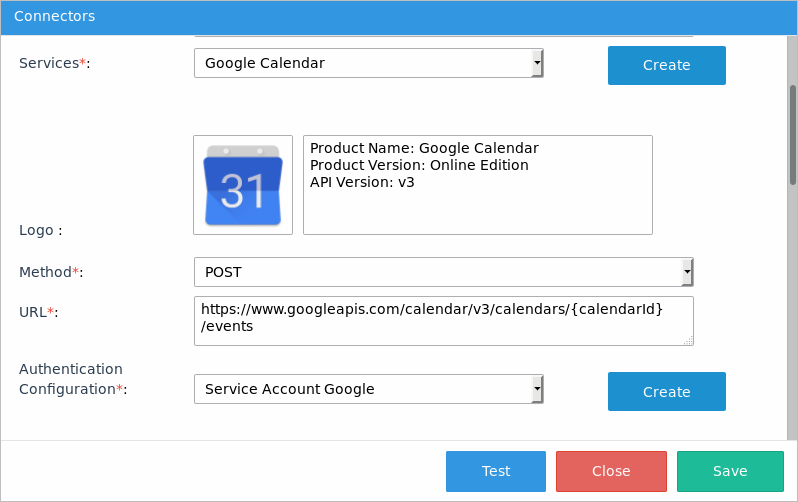798x502 pixels.
Task: Click the Logo label text
Action: tap(40, 230)
